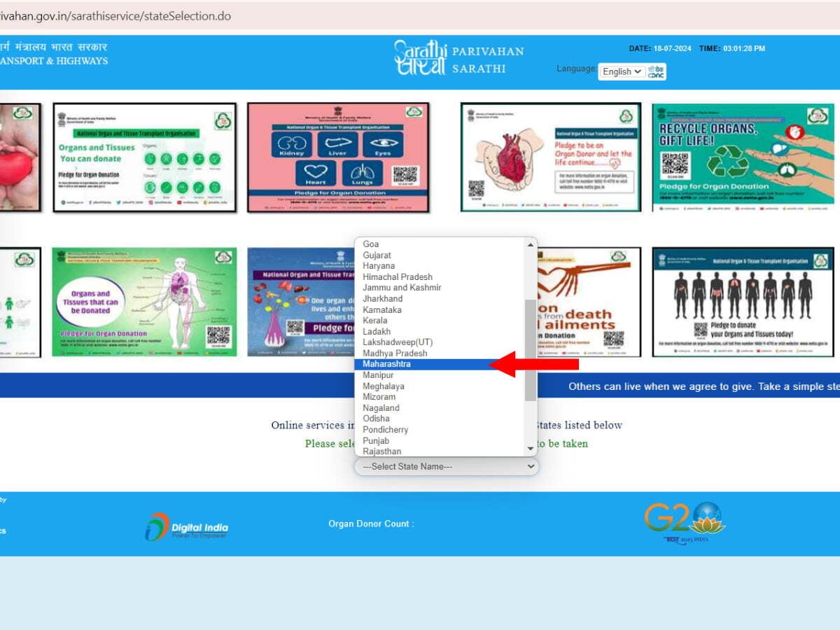Image resolution: width=840 pixels, height=630 pixels.
Task: Open the Kidney Liver Eyes pink poster
Action: coord(338,157)
